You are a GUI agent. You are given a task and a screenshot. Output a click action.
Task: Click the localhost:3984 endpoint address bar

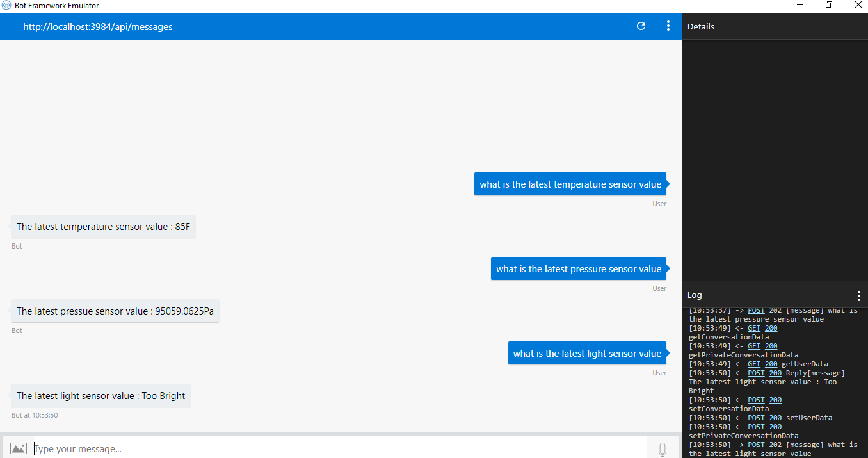pyautogui.click(x=98, y=27)
